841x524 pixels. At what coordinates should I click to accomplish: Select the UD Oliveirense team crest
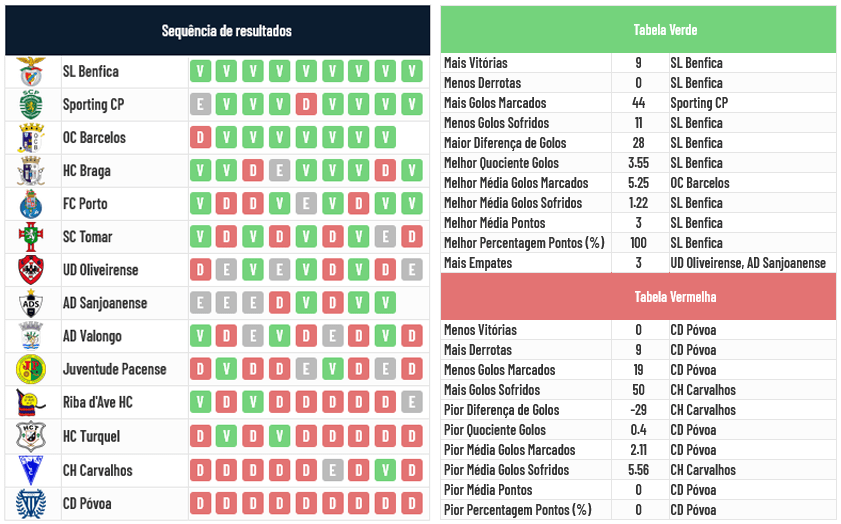point(31,270)
